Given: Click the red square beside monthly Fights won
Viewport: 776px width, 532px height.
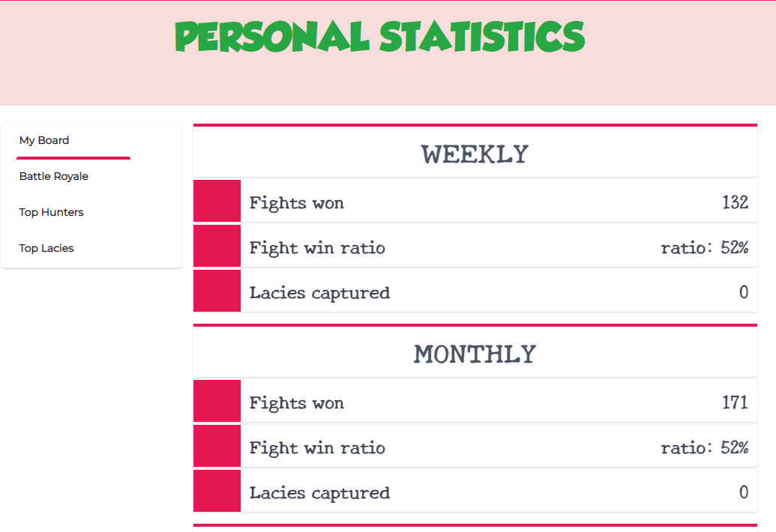Looking at the screenshot, I should pyautogui.click(x=217, y=401).
